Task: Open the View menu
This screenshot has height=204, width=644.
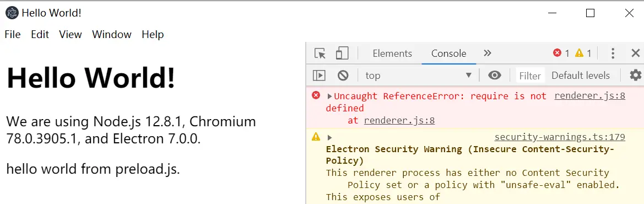Action: coord(70,35)
